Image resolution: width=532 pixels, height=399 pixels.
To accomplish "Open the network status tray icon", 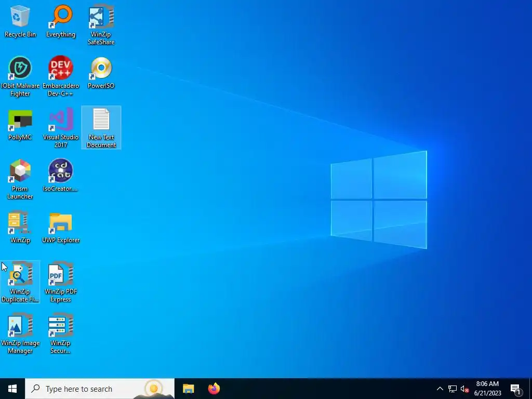I will point(453,389).
